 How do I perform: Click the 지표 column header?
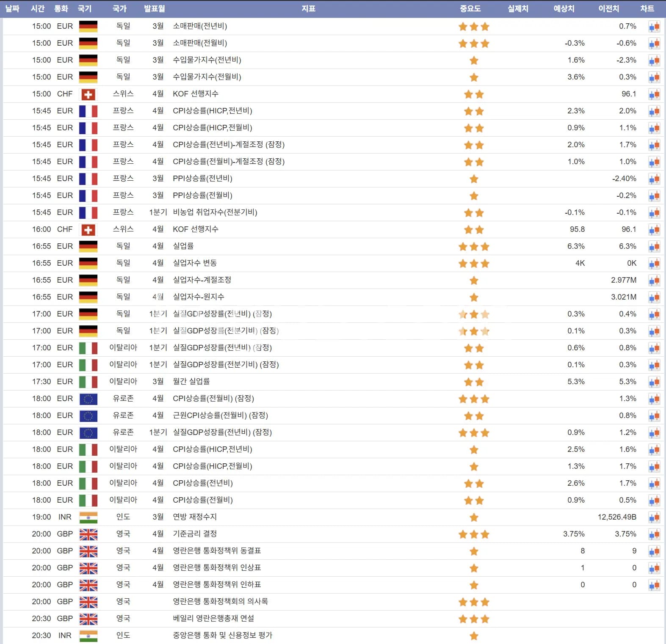308,8
